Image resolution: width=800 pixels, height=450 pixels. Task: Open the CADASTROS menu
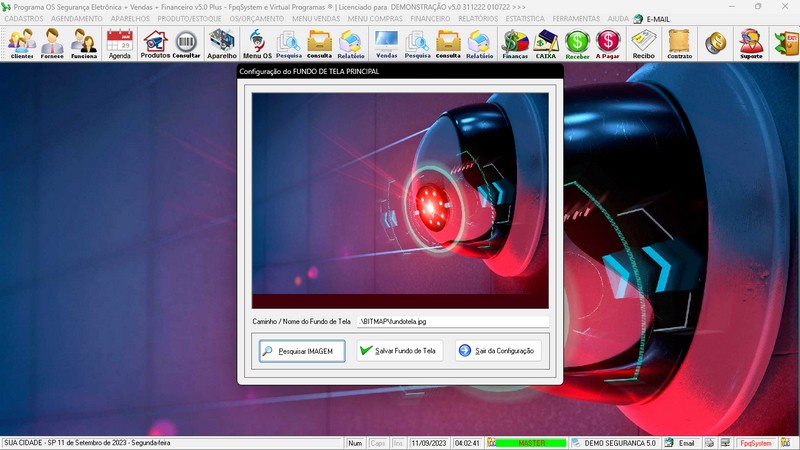[x=24, y=18]
